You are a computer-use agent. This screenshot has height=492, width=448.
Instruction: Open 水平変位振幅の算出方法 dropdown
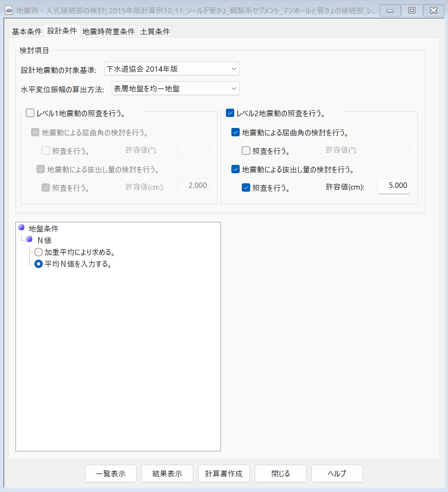176,89
